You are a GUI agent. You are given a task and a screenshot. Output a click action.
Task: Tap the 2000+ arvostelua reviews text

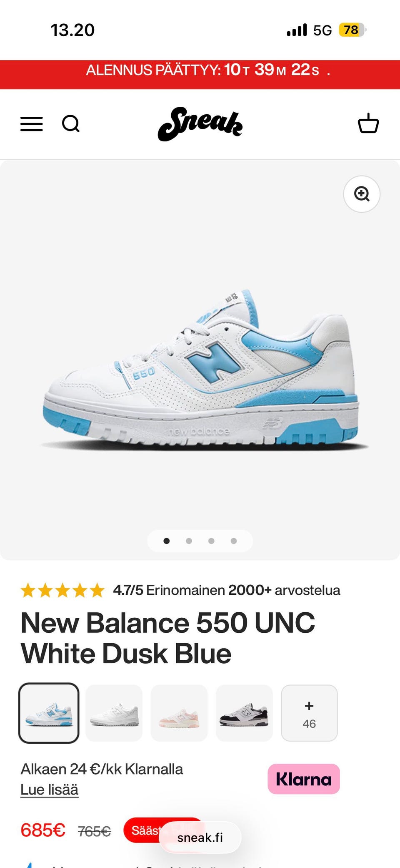tap(284, 590)
